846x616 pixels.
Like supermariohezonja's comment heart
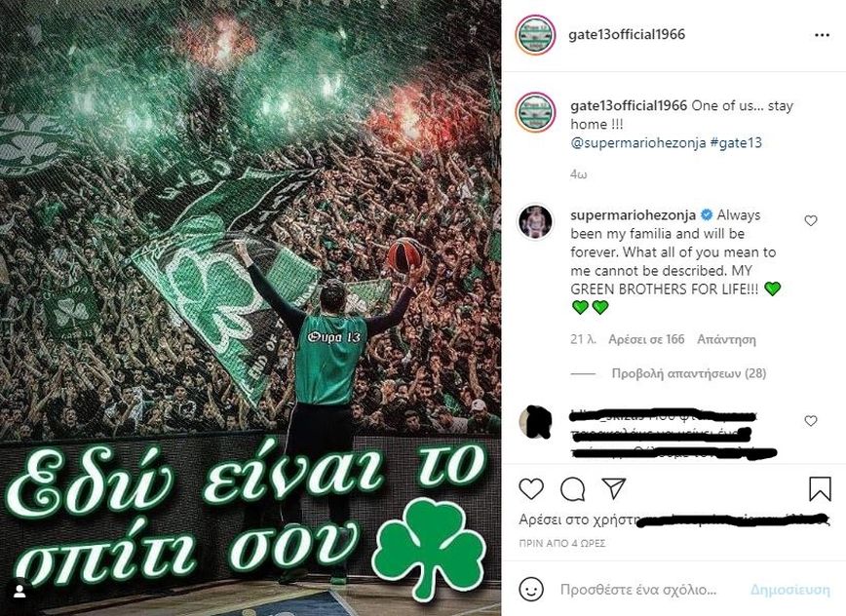point(811,220)
